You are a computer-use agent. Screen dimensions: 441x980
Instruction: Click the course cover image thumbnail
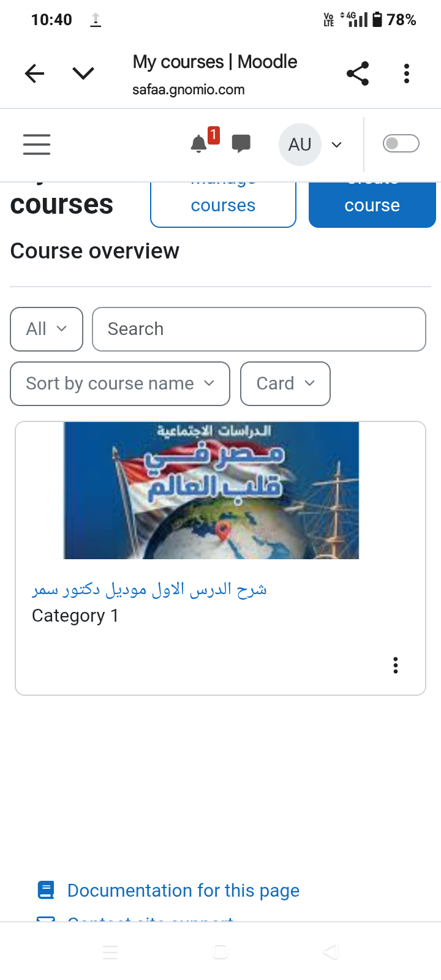tap(211, 490)
